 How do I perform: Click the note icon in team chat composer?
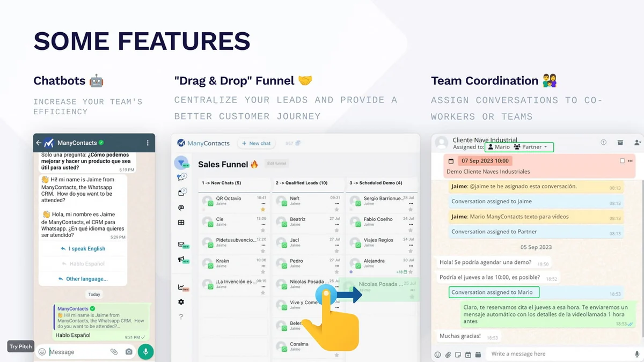point(458,354)
